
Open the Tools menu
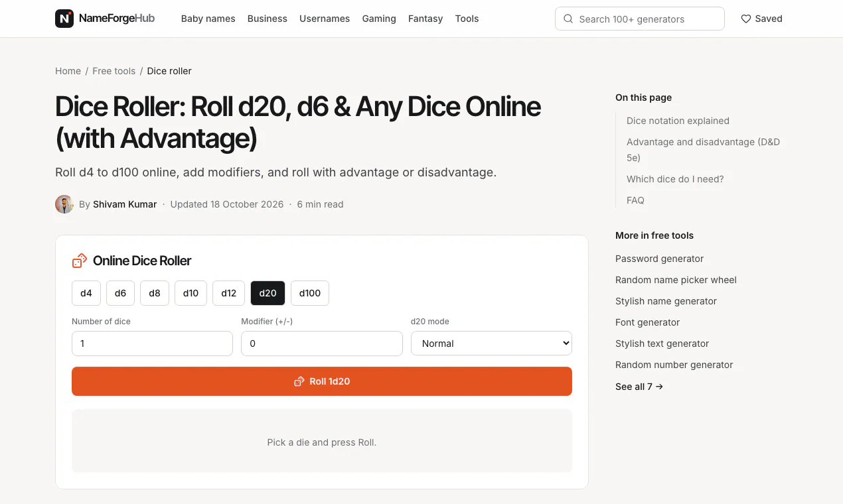click(x=467, y=19)
